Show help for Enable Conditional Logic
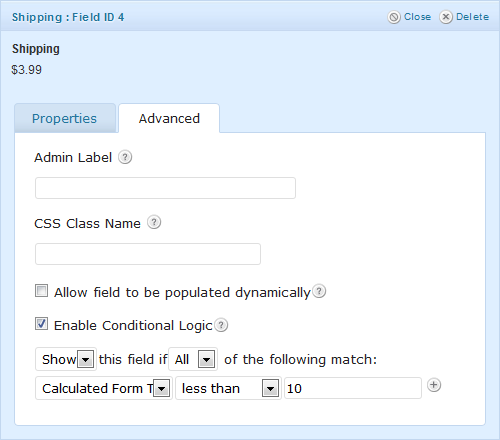 click(221, 325)
